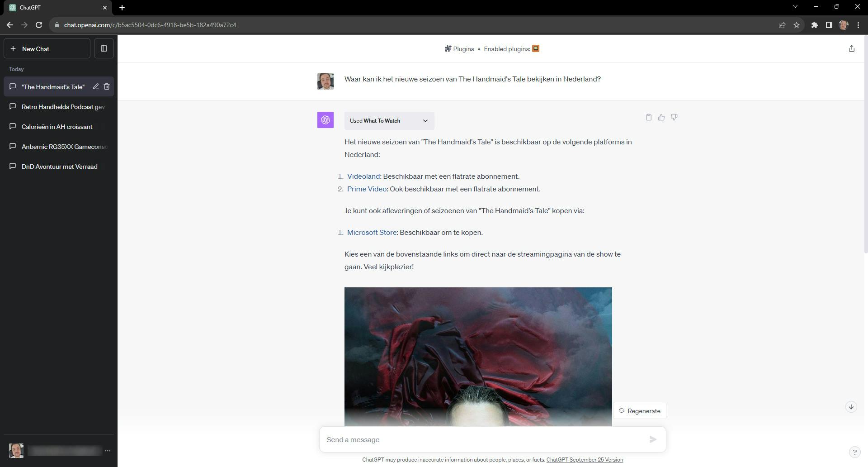Share this page from address bar
This screenshot has width=868, height=467.
click(782, 25)
